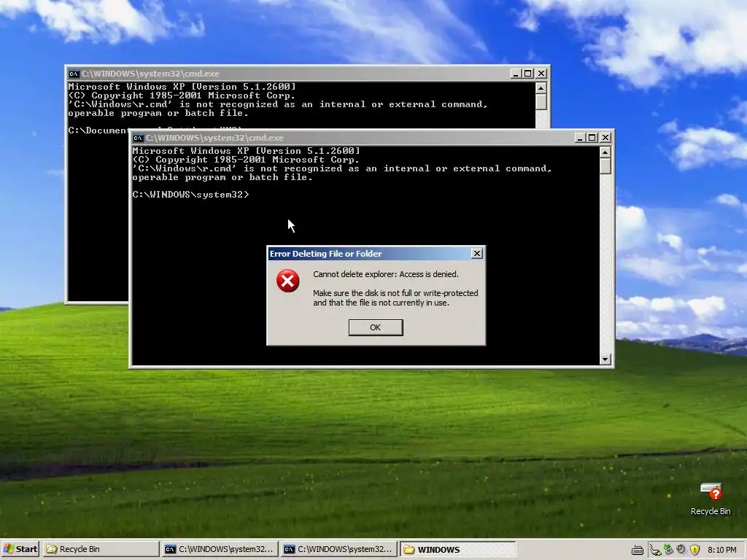The image size is (747, 560).
Task: Maximize the back cmd.exe window
Action: coord(528,74)
